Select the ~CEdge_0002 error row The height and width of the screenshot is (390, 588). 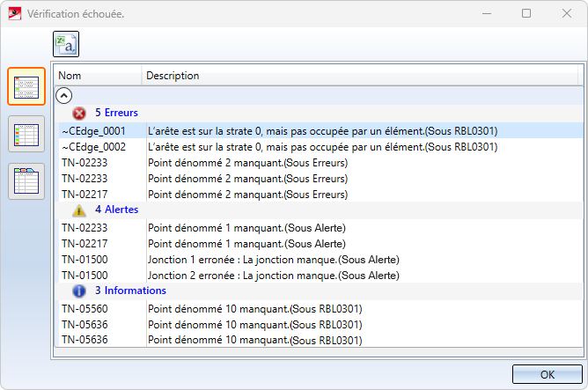tap(92, 146)
